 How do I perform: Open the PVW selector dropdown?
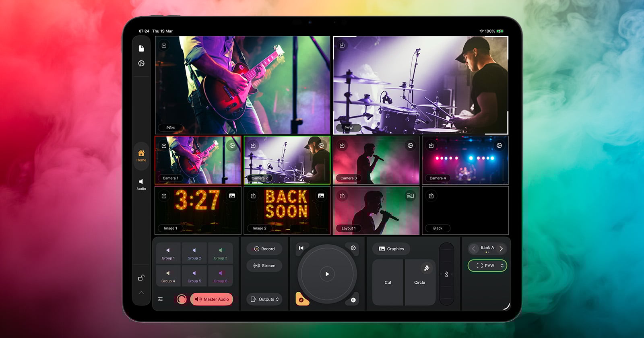487,266
